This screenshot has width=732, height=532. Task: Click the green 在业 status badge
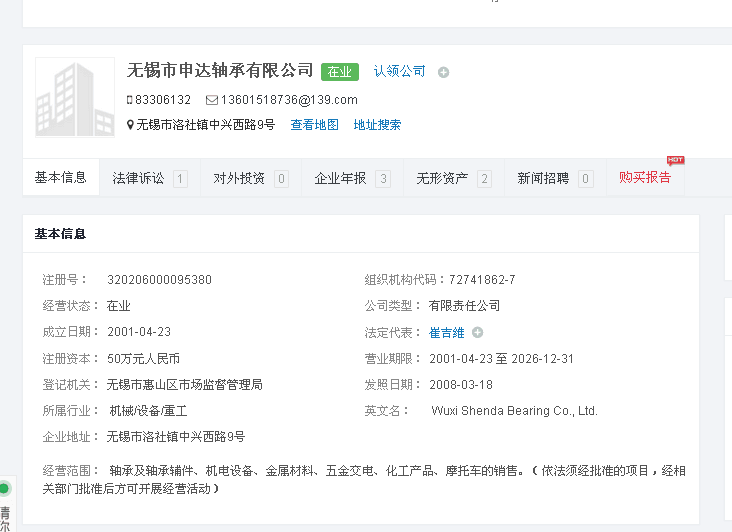coord(340,72)
